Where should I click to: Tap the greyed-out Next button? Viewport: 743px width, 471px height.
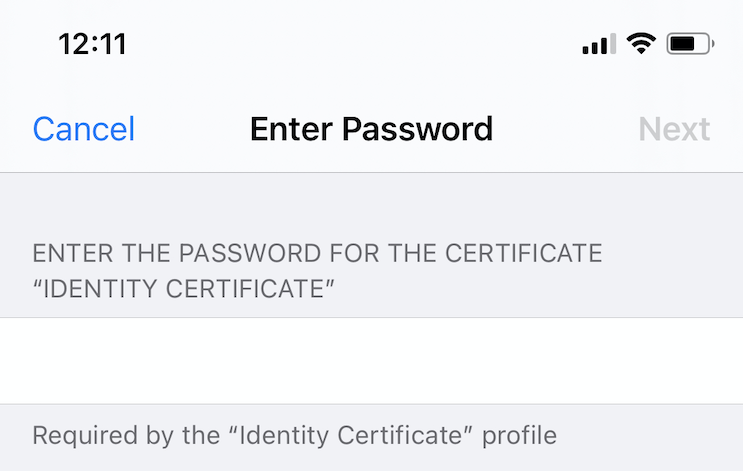674,129
